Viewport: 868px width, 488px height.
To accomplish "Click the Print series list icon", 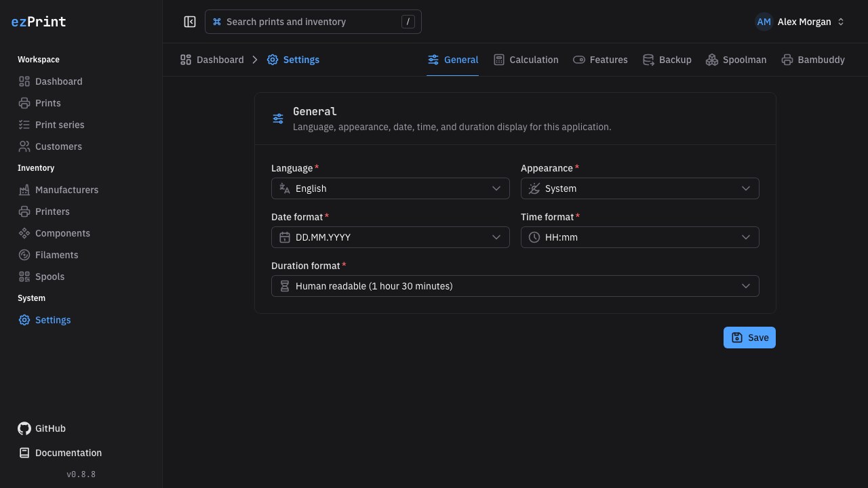I will (24, 125).
